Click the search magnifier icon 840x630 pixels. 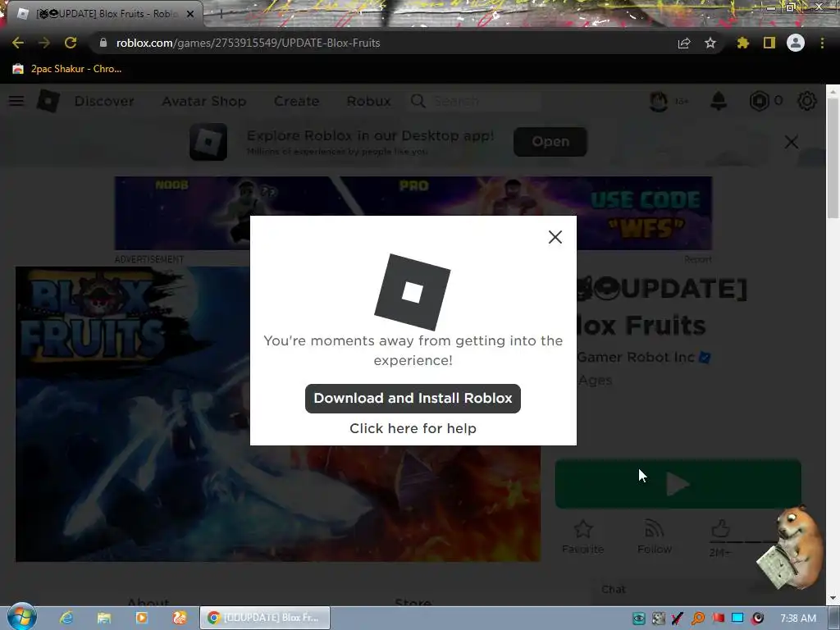418,101
